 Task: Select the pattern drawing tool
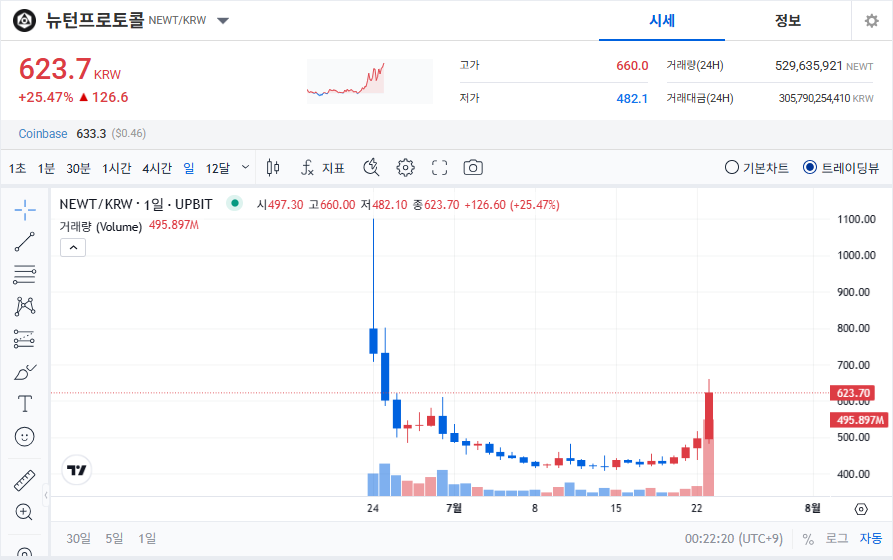click(24, 306)
